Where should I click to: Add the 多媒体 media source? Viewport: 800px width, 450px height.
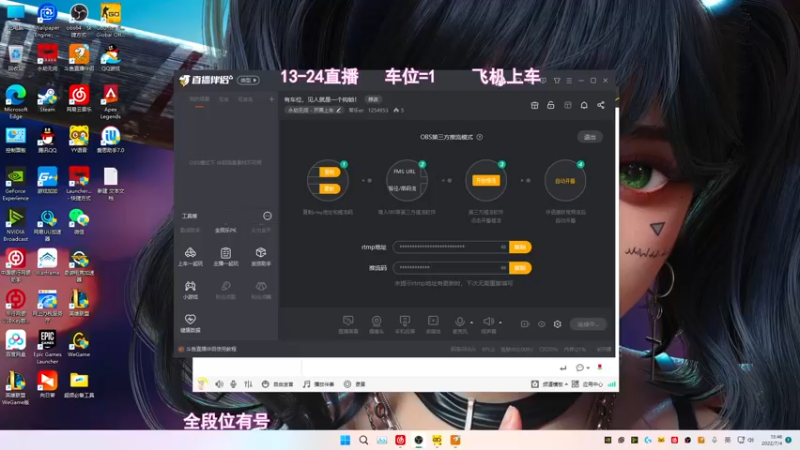pos(433,324)
